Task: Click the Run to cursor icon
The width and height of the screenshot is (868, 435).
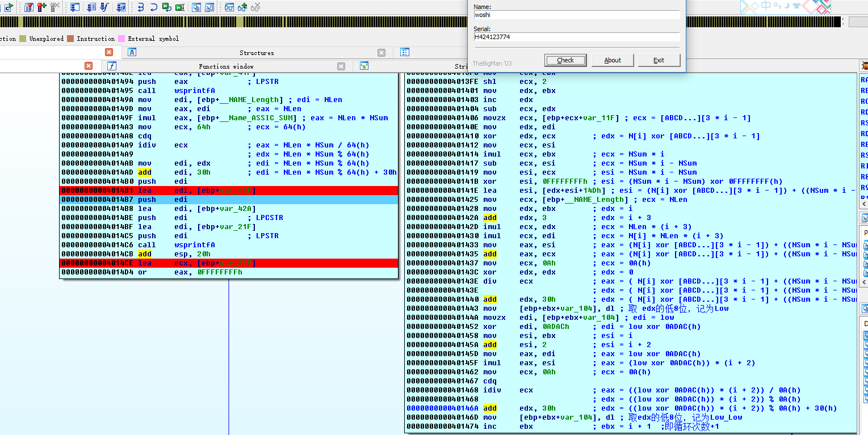Action: (180, 7)
